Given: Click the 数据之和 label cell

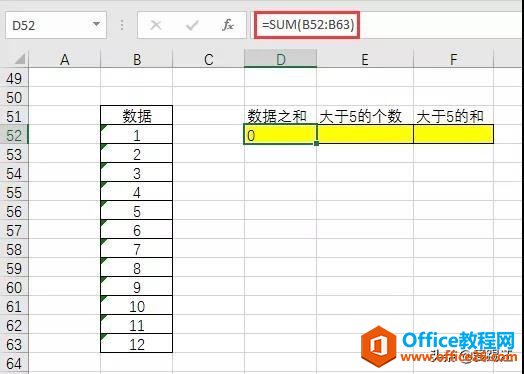Looking at the screenshot, I should (x=280, y=116).
